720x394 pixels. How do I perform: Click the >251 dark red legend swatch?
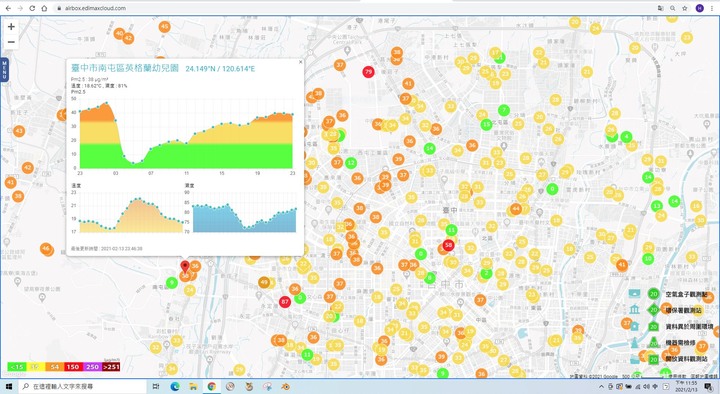(111, 366)
